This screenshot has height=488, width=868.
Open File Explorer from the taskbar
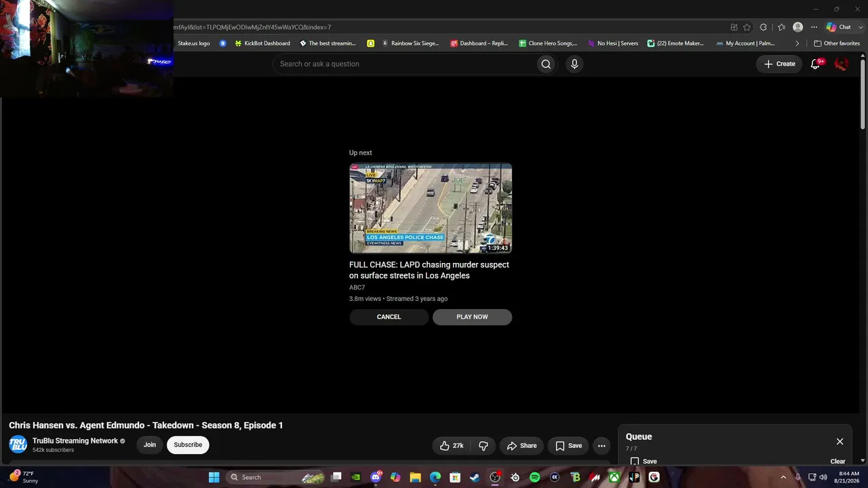416,477
